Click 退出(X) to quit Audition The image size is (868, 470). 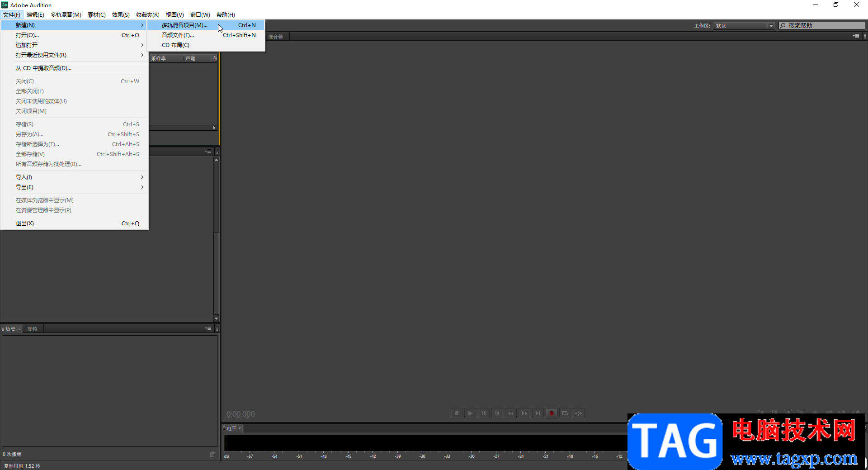click(x=74, y=223)
